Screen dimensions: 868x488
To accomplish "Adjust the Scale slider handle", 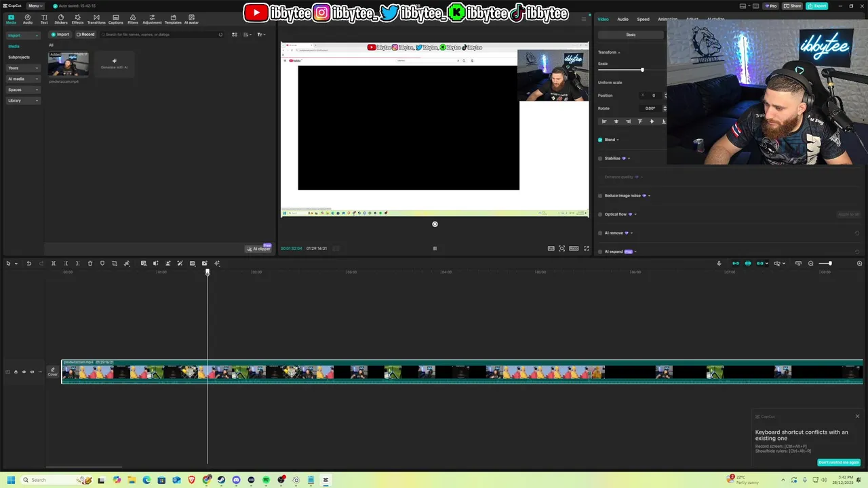I will pyautogui.click(x=642, y=70).
